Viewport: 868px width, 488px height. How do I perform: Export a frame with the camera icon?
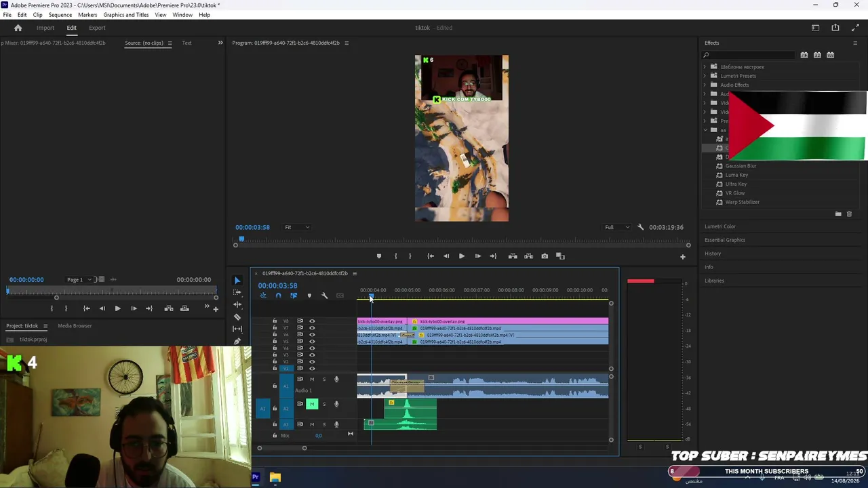(545, 256)
